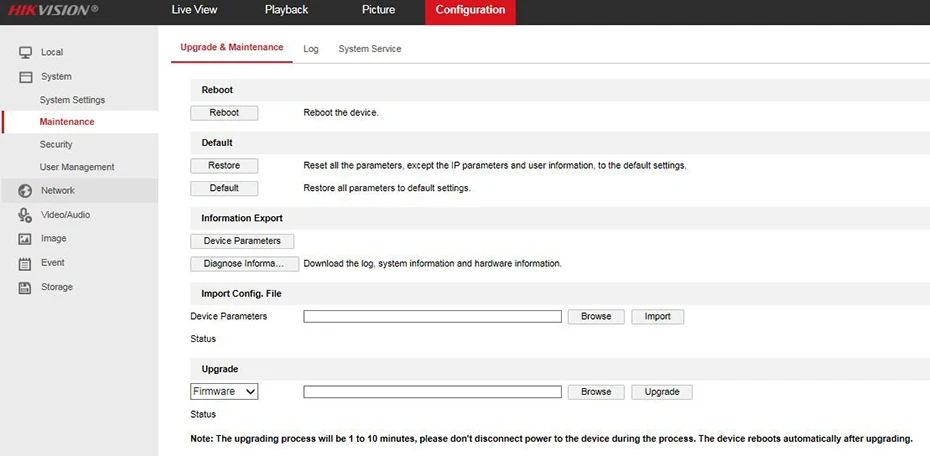The width and height of the screenshot is (930, 456).
Task: Click the Device Parameters import path field
Action: coord(432,316)
